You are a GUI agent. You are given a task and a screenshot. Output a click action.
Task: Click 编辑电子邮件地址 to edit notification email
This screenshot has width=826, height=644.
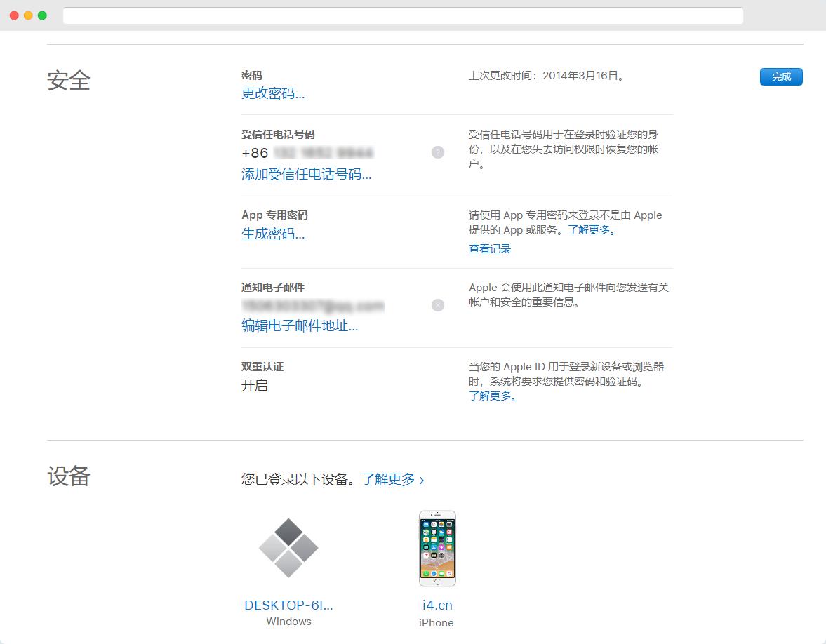[x=298, y=326]
